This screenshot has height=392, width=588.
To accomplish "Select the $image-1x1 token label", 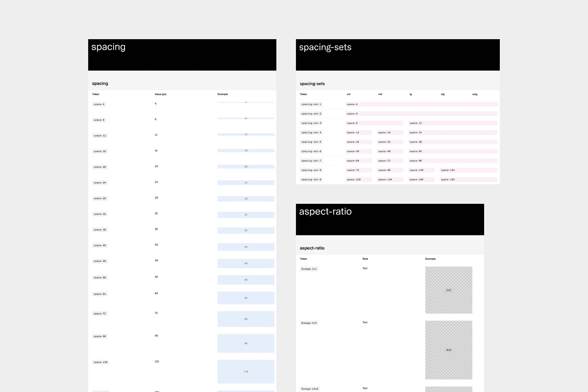I will click(x=309, y=269).
